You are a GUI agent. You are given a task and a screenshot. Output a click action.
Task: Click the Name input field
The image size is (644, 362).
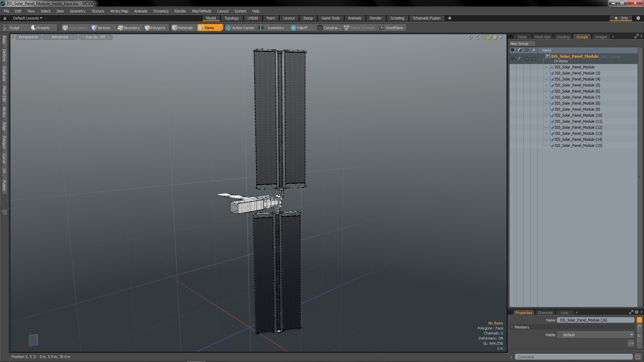click(x=595, y=320)
